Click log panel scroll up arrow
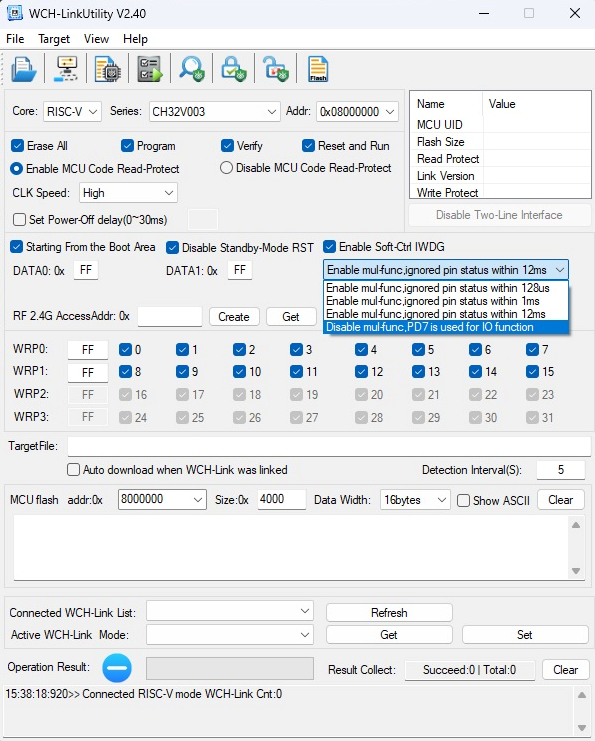This screenshot has width=595, height=741. 582,695
